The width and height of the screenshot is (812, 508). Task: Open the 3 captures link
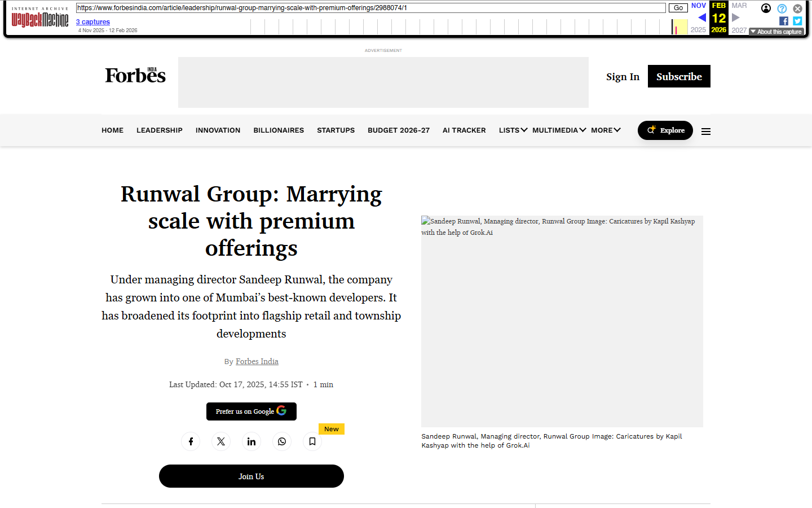click(93, 22)
